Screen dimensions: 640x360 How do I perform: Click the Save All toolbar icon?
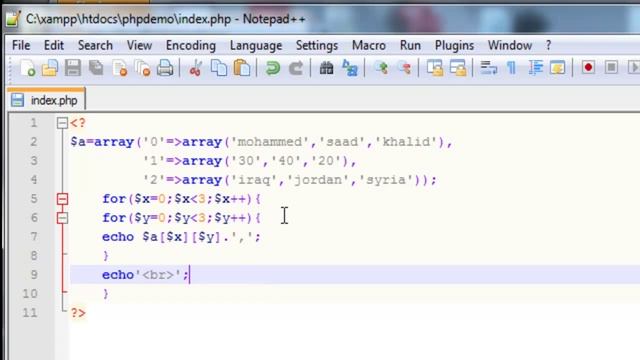click(96, 68)
